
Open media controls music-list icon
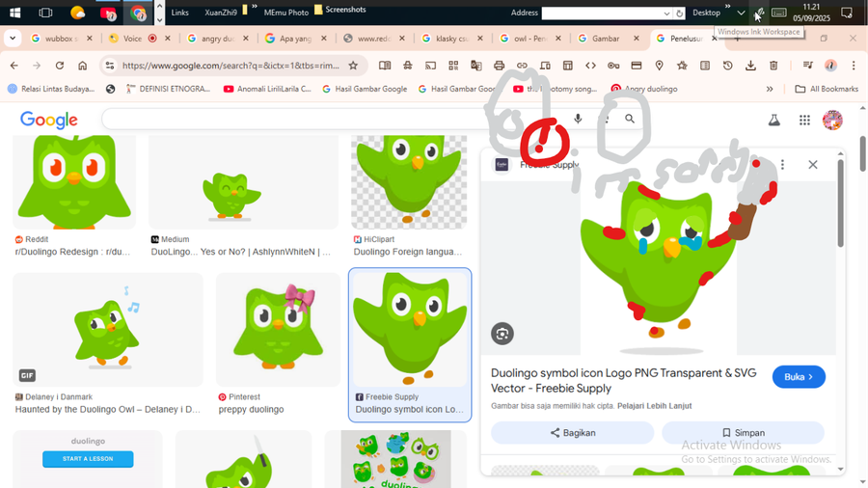click(807, 66)
